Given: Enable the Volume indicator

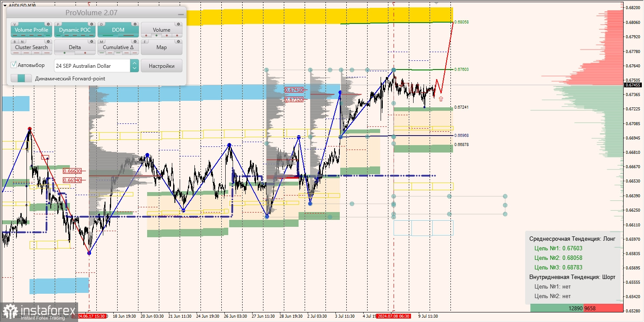Looking at the screenshot, I should (x=161, y=30).
